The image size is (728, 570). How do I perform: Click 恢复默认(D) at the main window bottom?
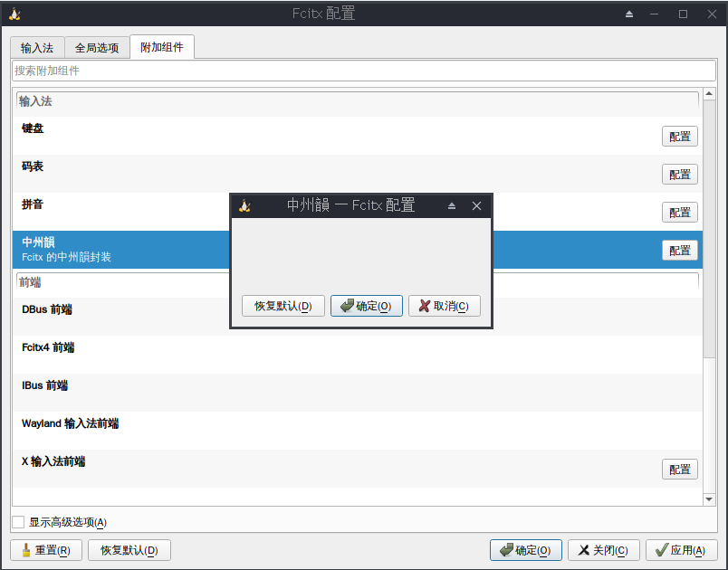coord(129,550)
